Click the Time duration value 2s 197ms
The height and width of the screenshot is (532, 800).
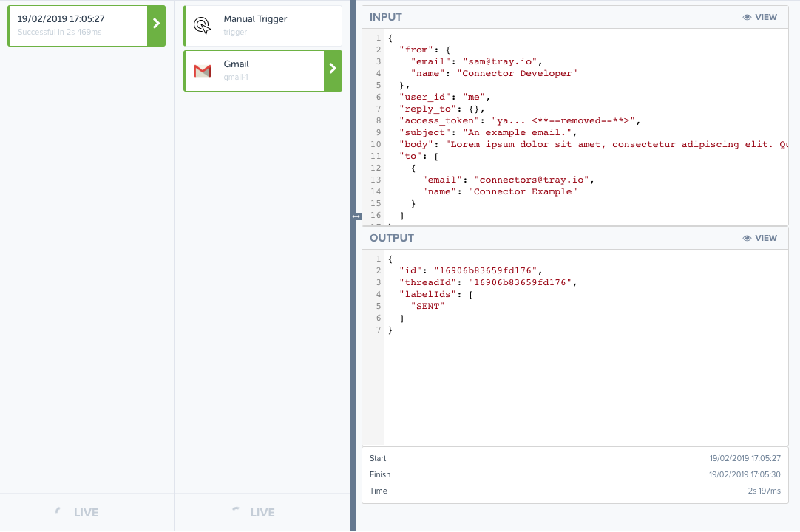coord(764,491)
